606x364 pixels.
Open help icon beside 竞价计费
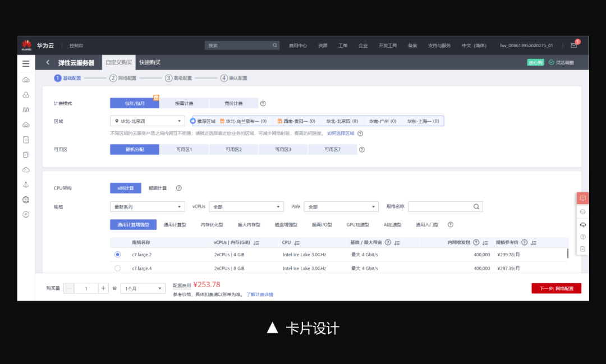pyautogui.click(x=263, y=103)
